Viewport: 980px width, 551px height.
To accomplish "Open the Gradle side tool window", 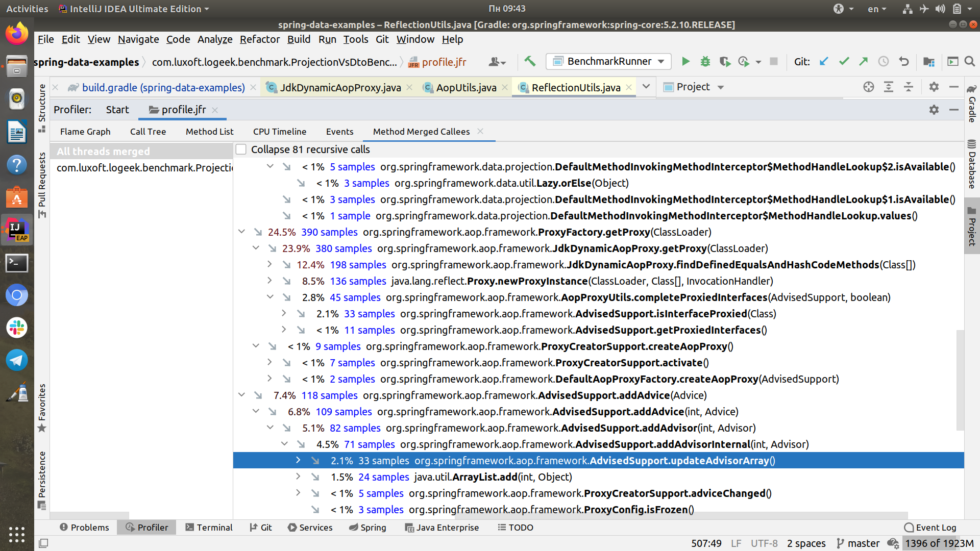I will (972, 104).
